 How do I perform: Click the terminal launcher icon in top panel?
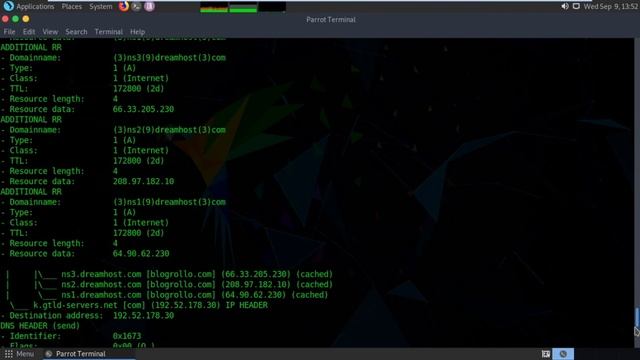point(136,6)
